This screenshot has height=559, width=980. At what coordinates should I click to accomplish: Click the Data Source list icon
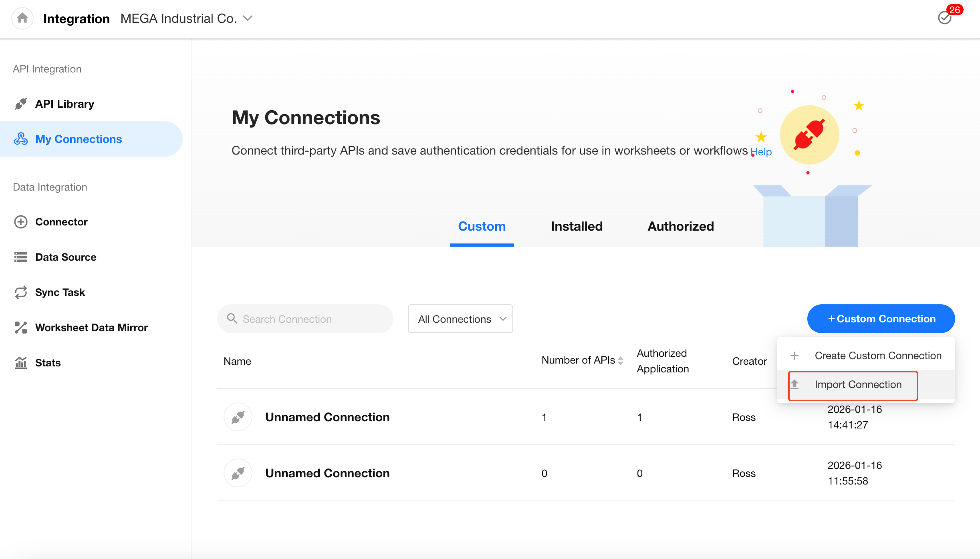(x=21, y=257)
